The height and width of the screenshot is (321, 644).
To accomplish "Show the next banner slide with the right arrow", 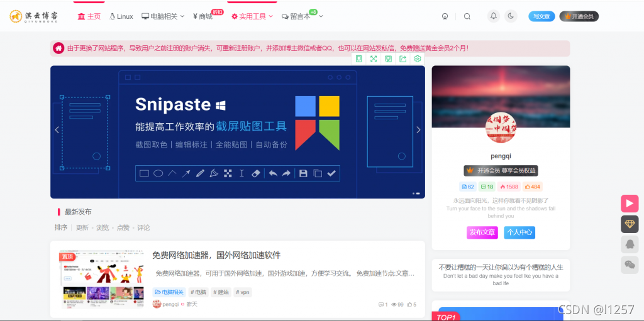I will pos(418,129).
